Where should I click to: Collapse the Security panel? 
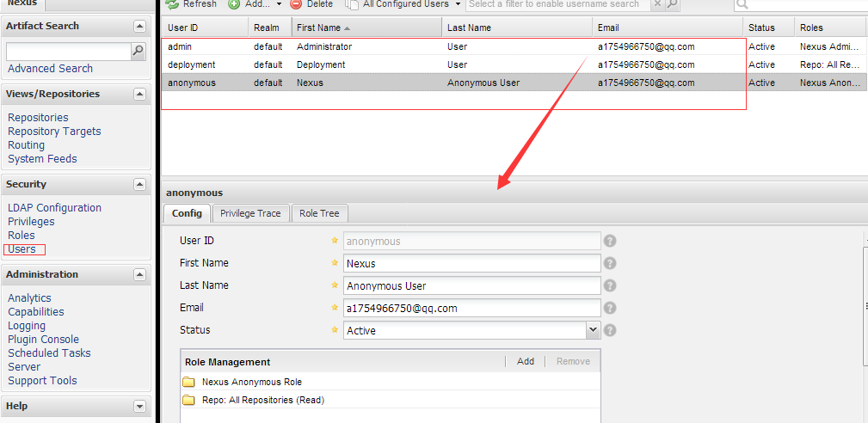tap(139, 184)
